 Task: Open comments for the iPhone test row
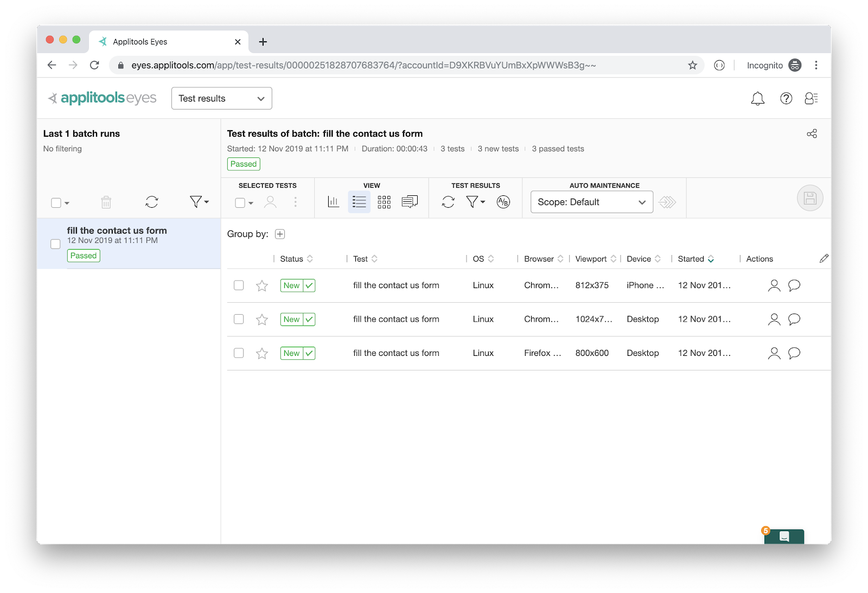(x=794, y=285)
